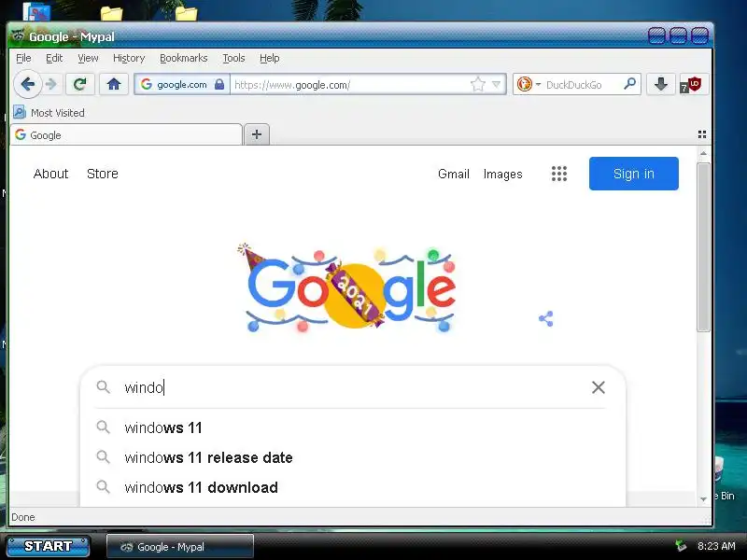
Task: Select the Google tab
Action: click(x=126, y=134)
